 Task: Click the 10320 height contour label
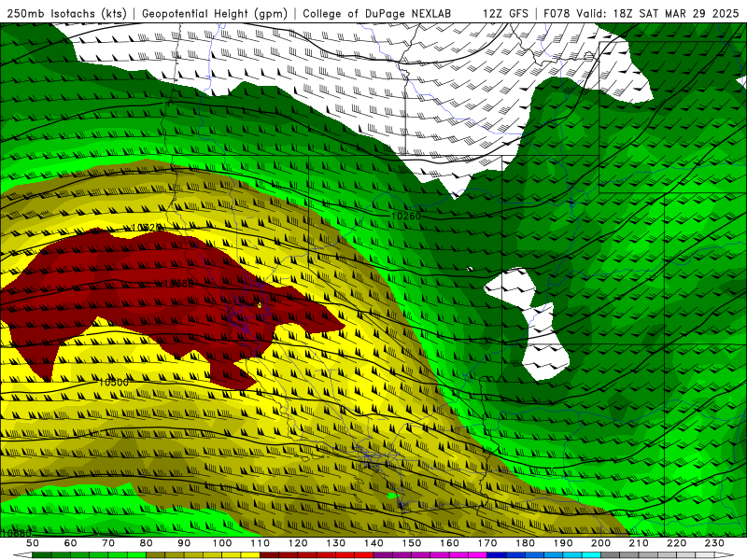146,228
